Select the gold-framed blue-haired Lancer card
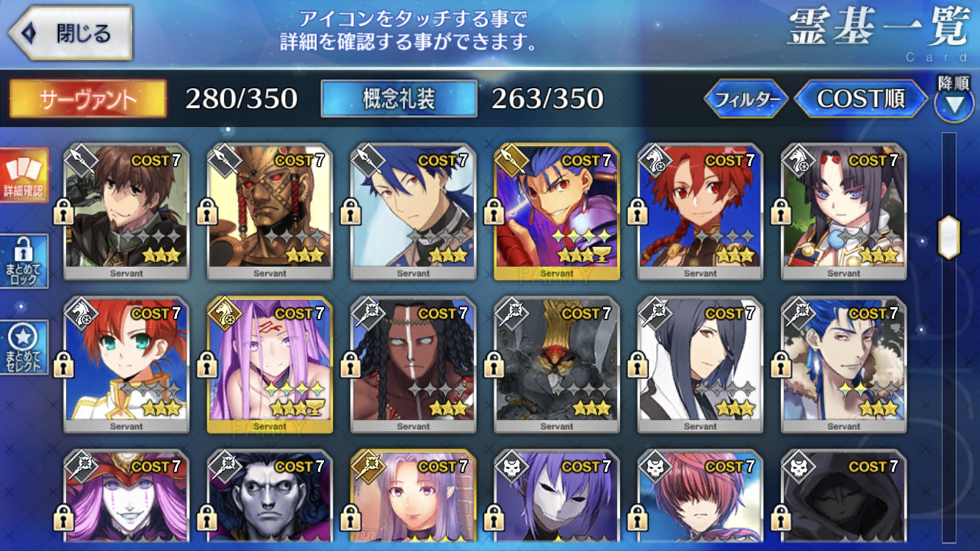 [x=556, y=212]
